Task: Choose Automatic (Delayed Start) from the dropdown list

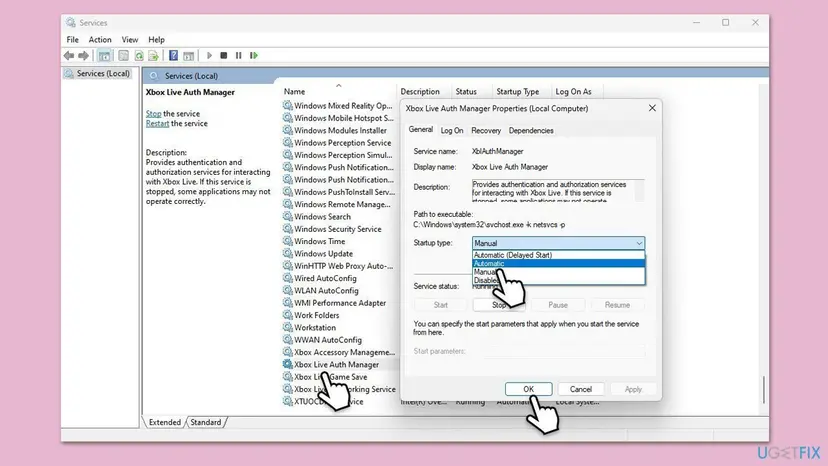Action: click(x=558, y=255)
